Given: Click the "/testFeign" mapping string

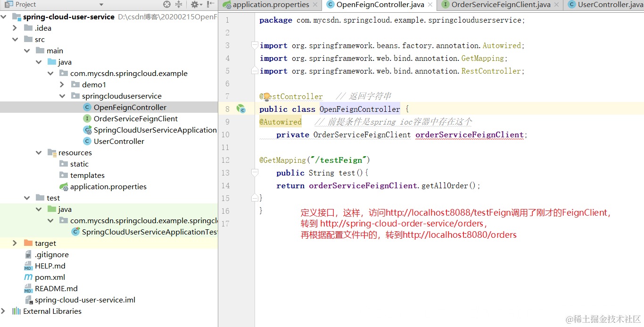Looking at the screenshot, I should point(339,160).
